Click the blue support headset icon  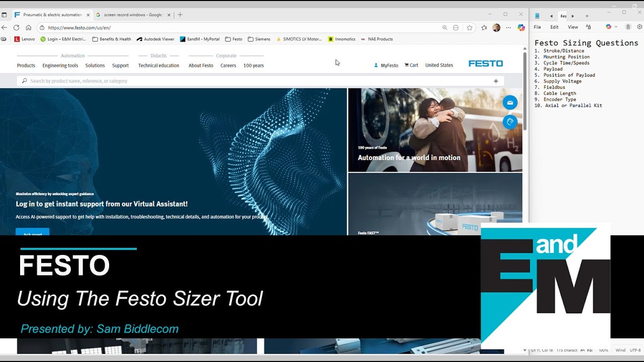tap(510, 122)
